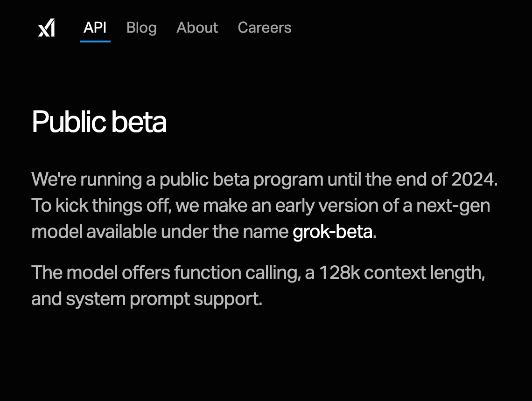
Task: Click the Public beta heading
Action: pos(99,122)
